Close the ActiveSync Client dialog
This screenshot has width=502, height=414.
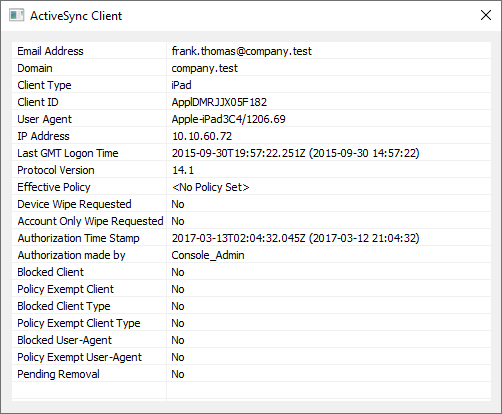pos(486,15)
